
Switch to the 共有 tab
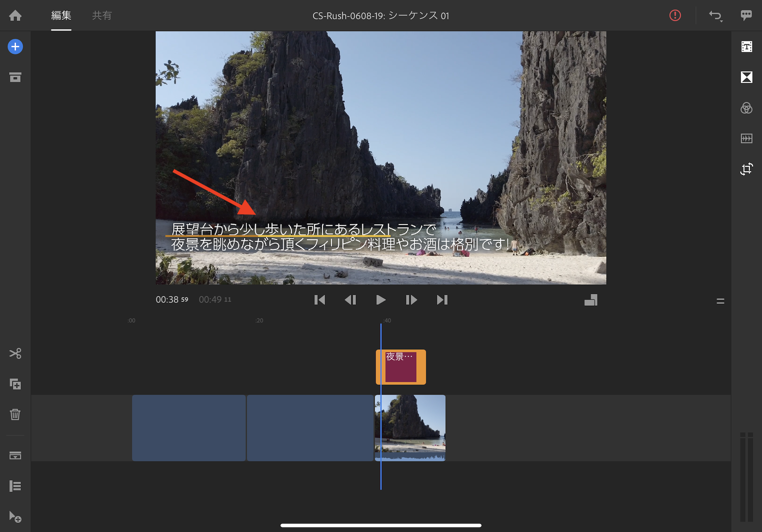tap(102, 16)
